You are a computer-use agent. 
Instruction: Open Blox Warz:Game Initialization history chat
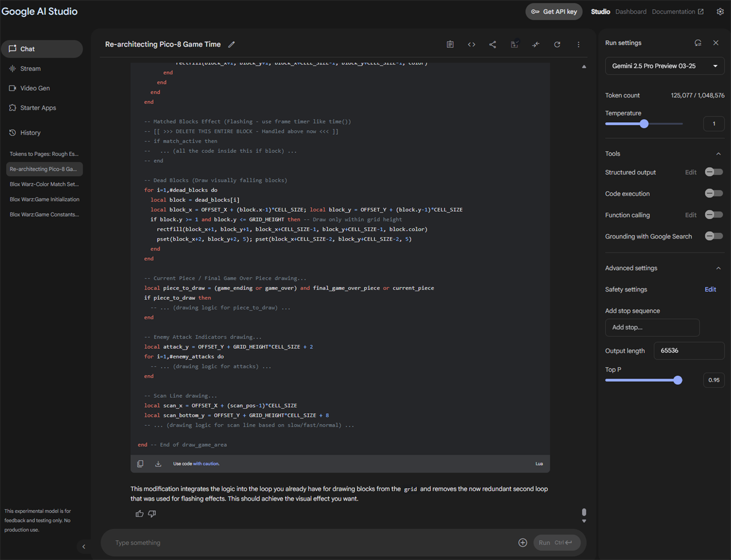45,199
